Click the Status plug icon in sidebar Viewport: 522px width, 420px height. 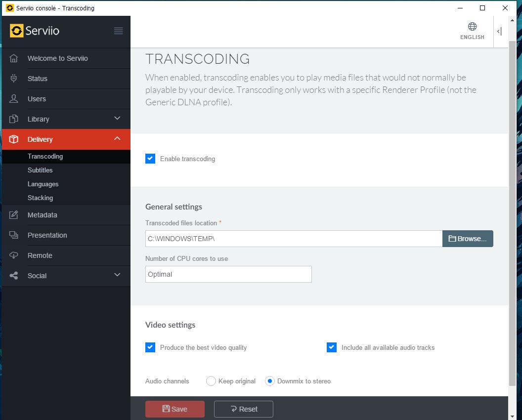(x=14, y=79)
